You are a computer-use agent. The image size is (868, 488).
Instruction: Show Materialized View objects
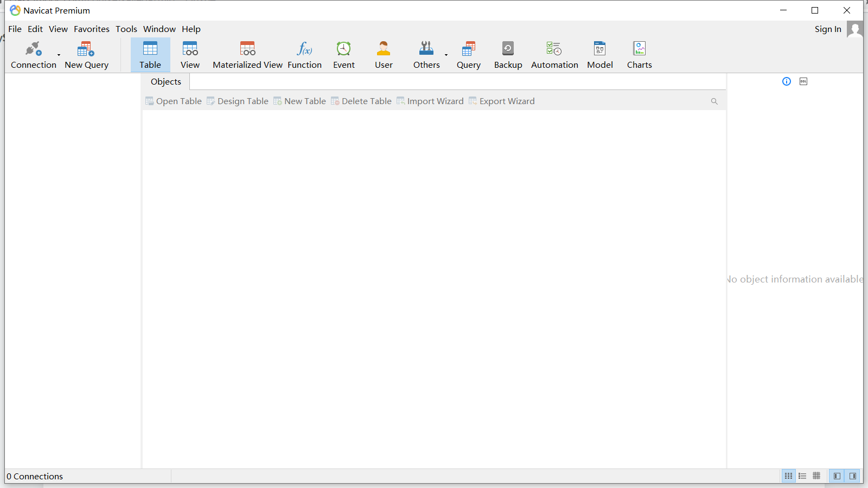click(247, 55)
